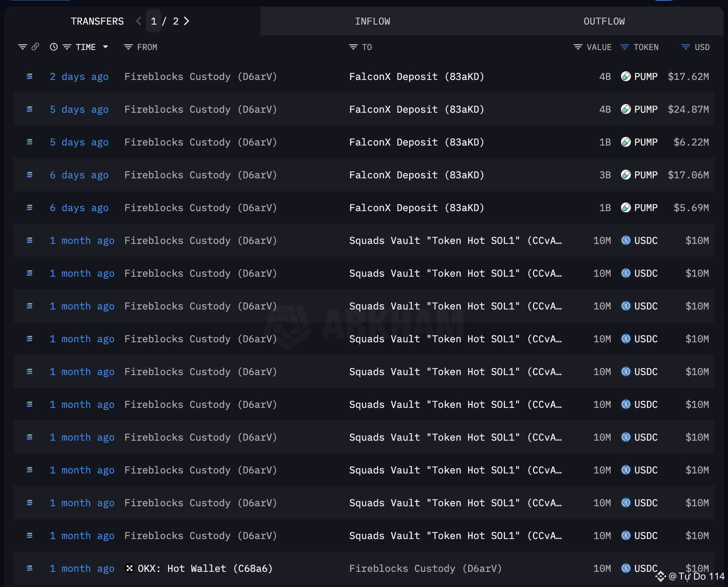The width and height of the screenshot is (728, 587).
Task: Expand the TIME sort dropdown arrow
Action: (105, 47)
